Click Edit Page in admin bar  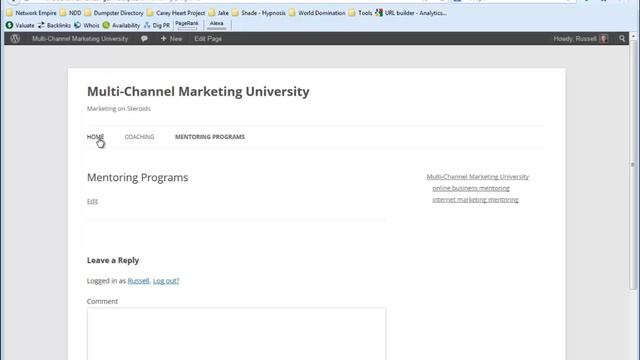(x=208, y=39)
